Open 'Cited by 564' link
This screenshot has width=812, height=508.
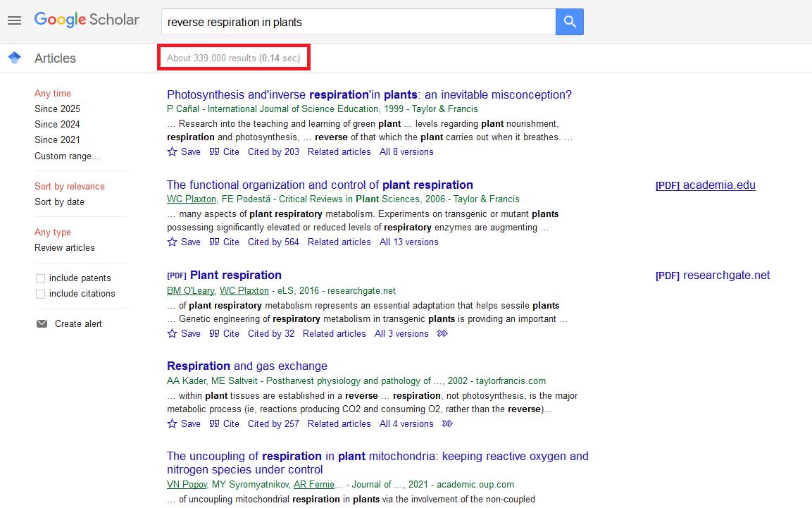273,242
